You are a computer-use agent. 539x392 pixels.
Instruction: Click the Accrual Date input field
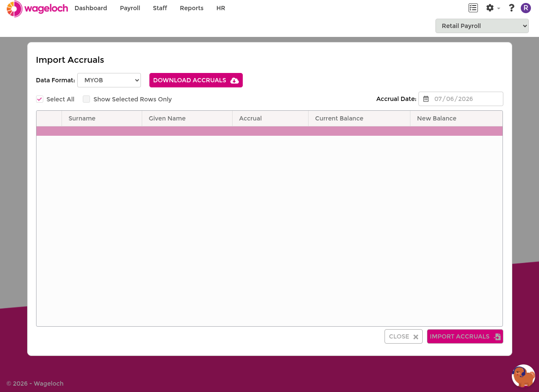pyautogui.click(x=461, y=99)
